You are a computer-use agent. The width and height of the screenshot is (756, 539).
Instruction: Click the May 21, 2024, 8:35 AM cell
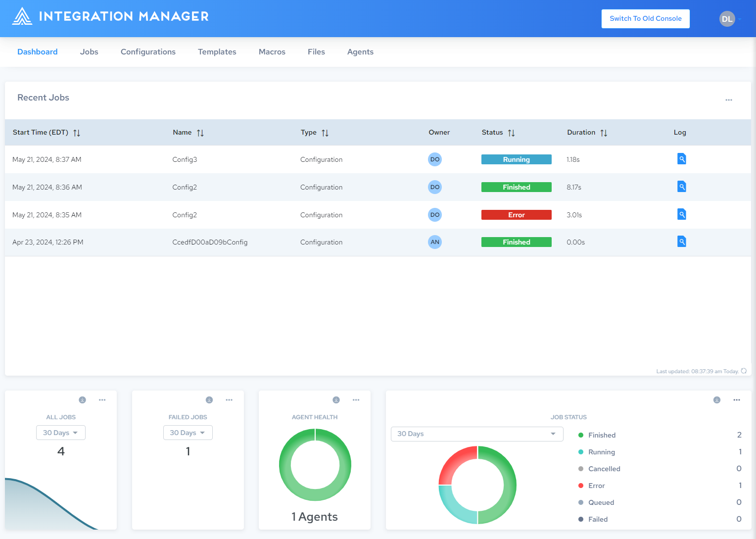[x=47, y=215]
